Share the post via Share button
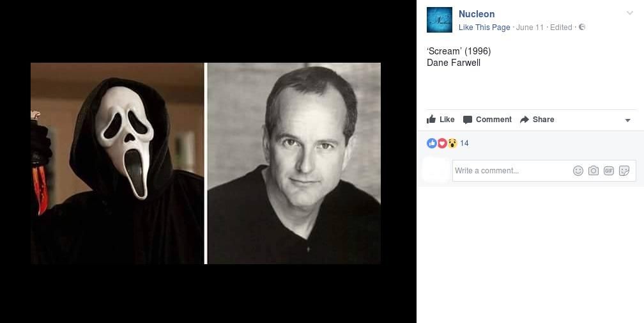Screen dimensions: 644x323 click(537, 120)
